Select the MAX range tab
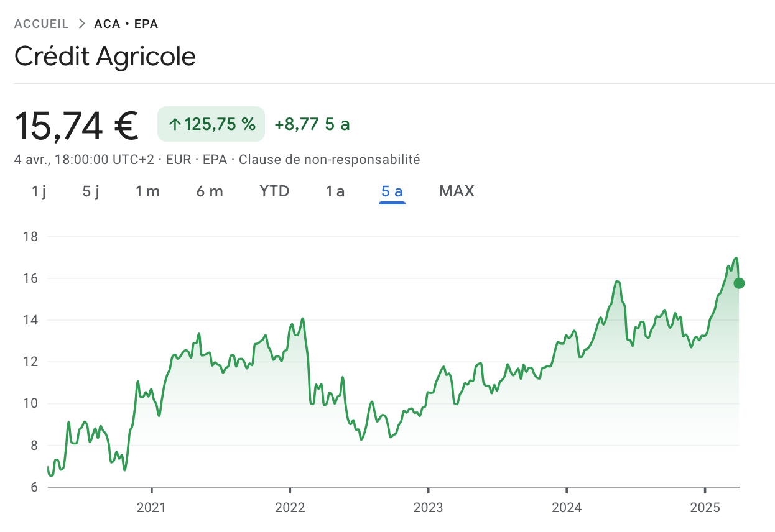Image resolution: width=775 pixels, height=532 pixels. (457, 191)
